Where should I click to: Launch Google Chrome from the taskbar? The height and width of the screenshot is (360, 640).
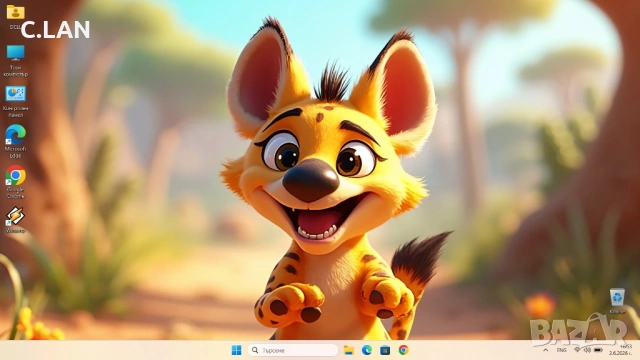coord(403,350)
